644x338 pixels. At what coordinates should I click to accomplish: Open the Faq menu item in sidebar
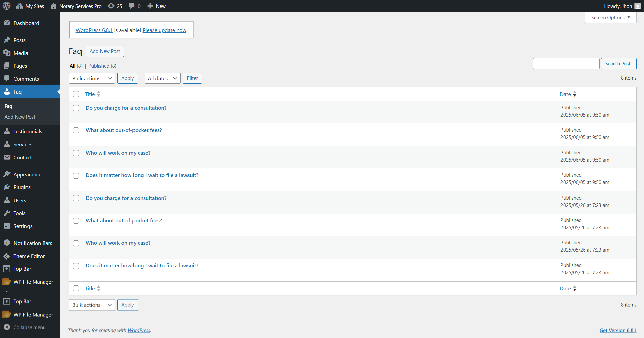coord(30,92)
